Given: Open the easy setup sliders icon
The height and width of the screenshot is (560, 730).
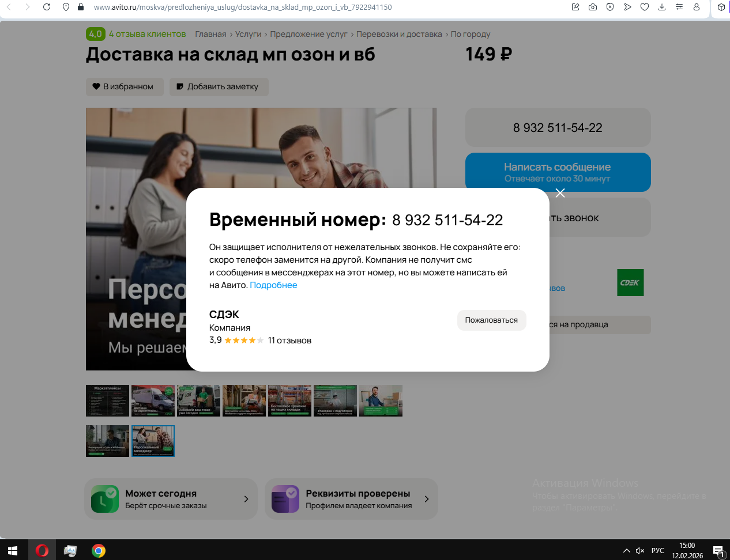Looking at the screenshot, I should (679, 7).
